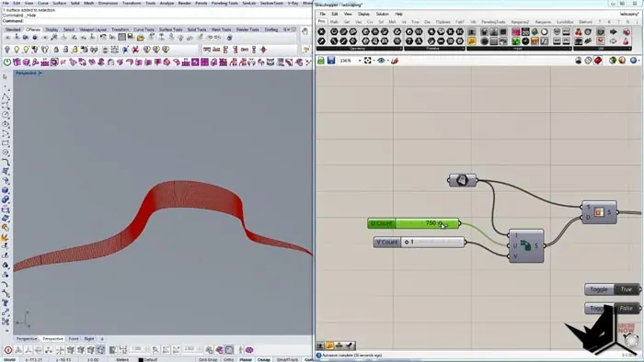The width and height of the screenshot is (644, 362).
Task: Click the yellow folder icon in CPlanes toolbar
Action: [x=141, y=38]
